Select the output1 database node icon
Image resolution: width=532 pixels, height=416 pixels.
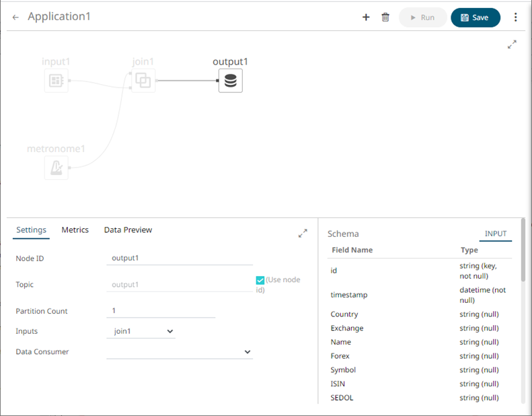230,81
